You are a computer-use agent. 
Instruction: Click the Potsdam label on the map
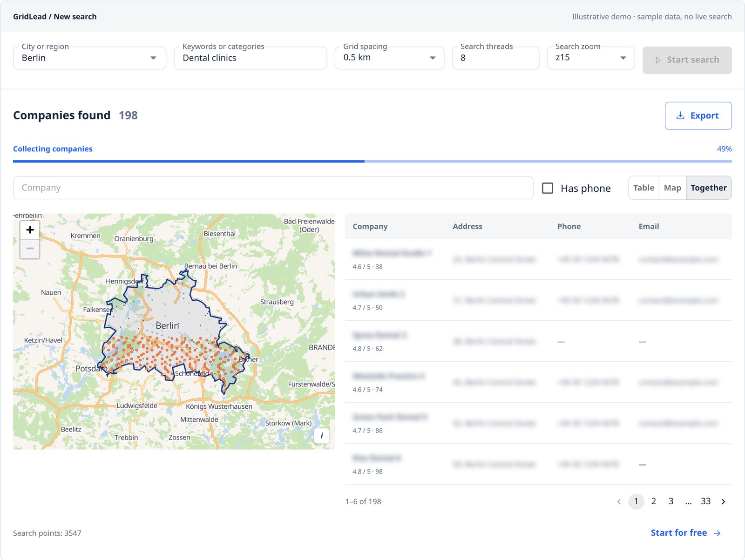[91, 369]
